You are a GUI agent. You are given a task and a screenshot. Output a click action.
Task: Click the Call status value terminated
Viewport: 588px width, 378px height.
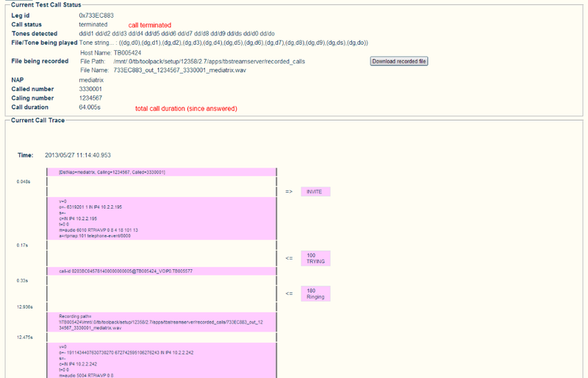pos(93,24)
